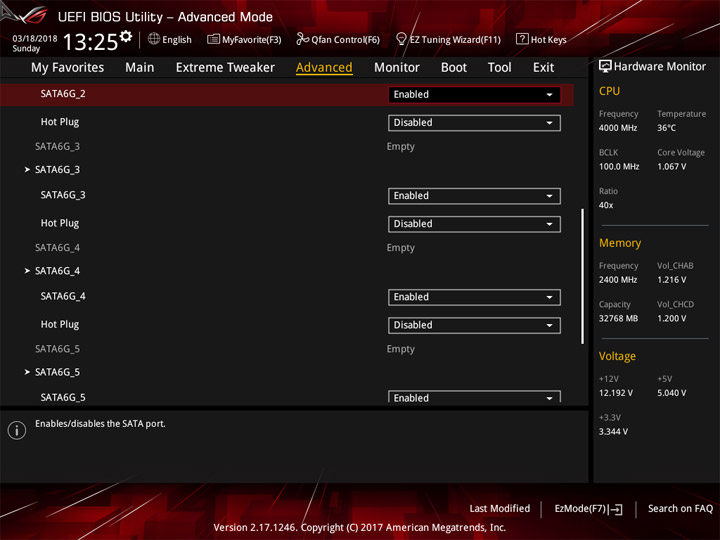
Task: Click the settings list scrollbar
Action: pos(582,276)
